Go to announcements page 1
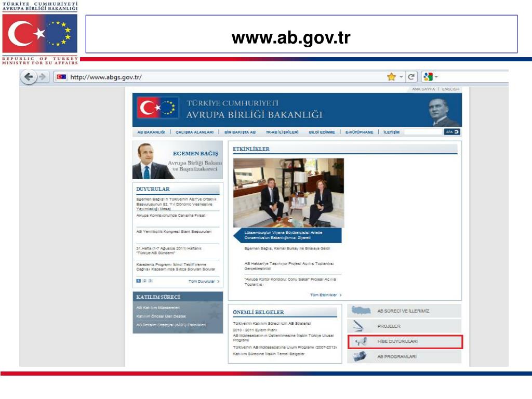The image size is (532, 399). pos(138,281)
